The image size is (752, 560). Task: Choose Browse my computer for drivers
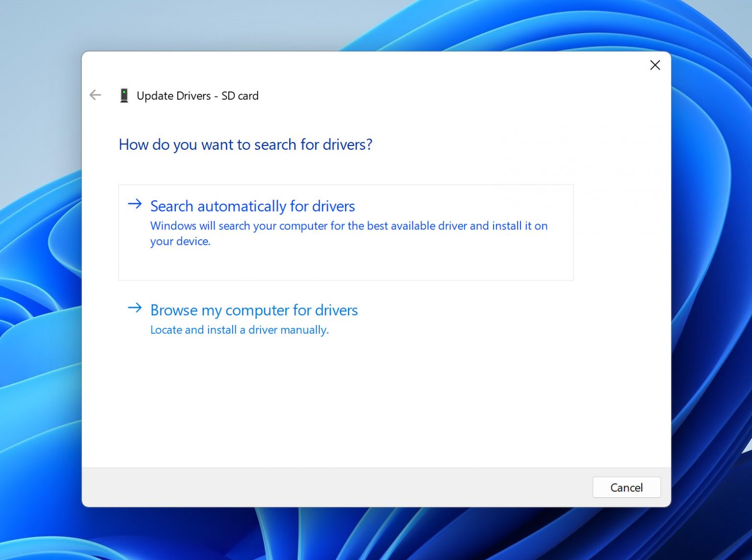point(254,310)
